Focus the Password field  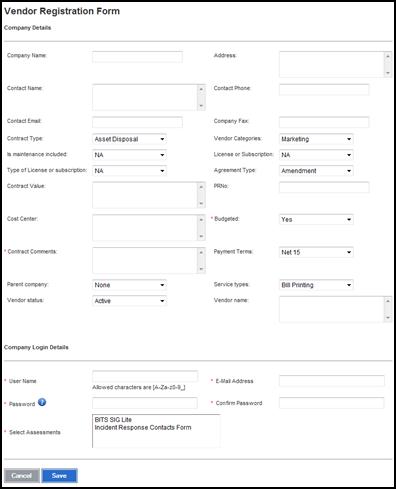click(x=145, y=403)
